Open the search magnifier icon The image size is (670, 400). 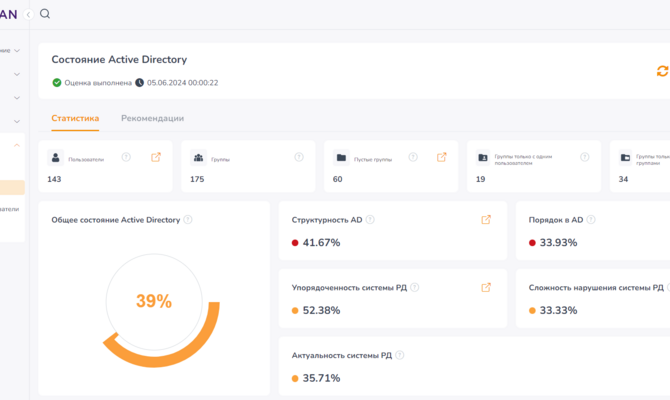click(45, 14)
